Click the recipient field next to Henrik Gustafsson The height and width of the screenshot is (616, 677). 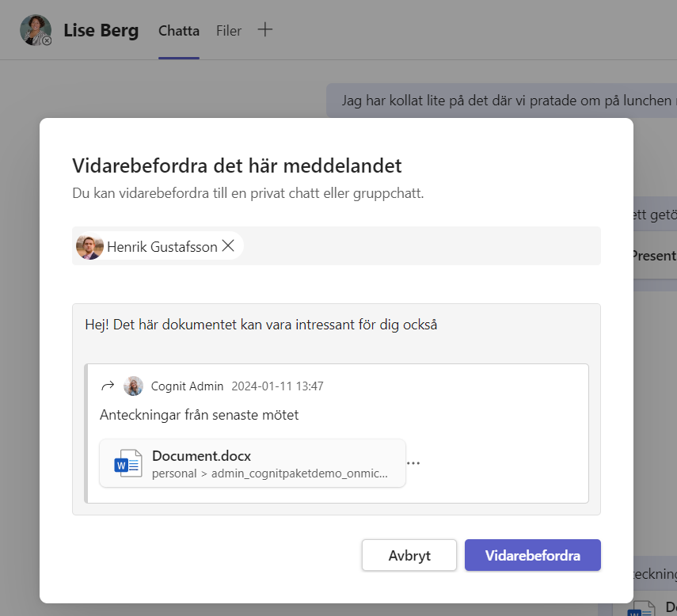(420, 246)
